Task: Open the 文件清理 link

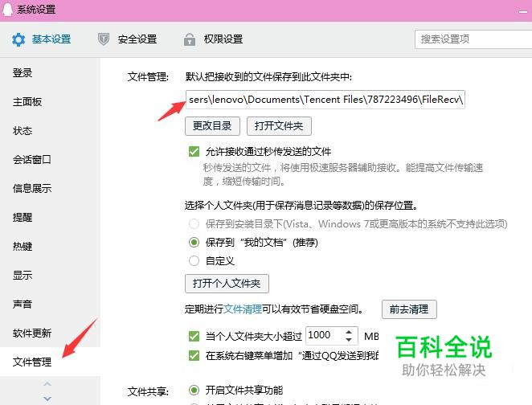Action: coord(243,309)
